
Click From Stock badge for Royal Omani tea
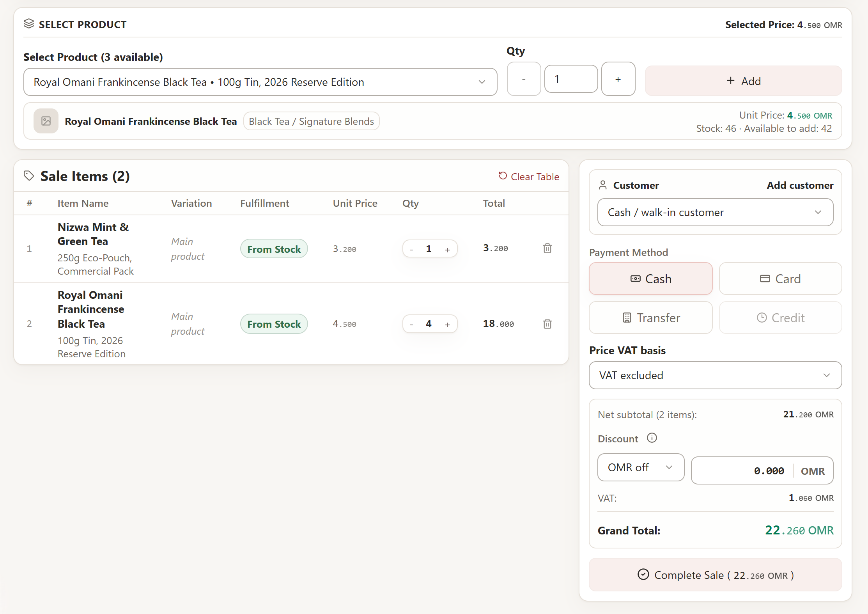click(274, 324)
